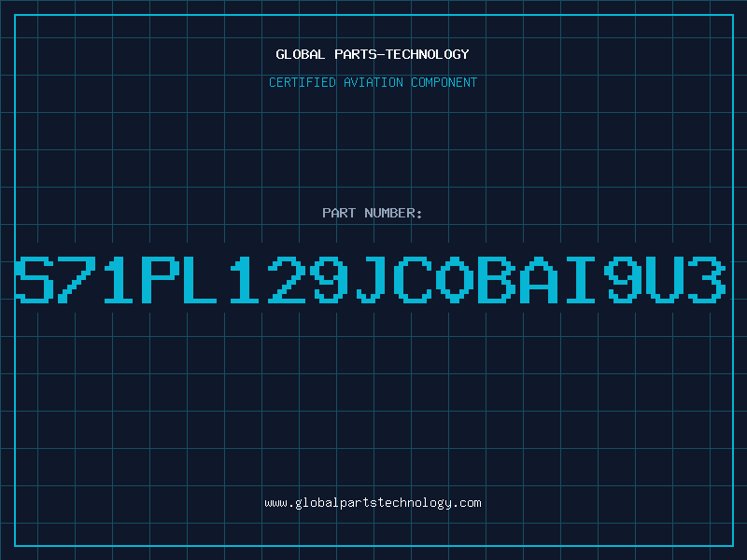
Task: Open the www.globalpartstechnology.com link
Action: point(373,503)
